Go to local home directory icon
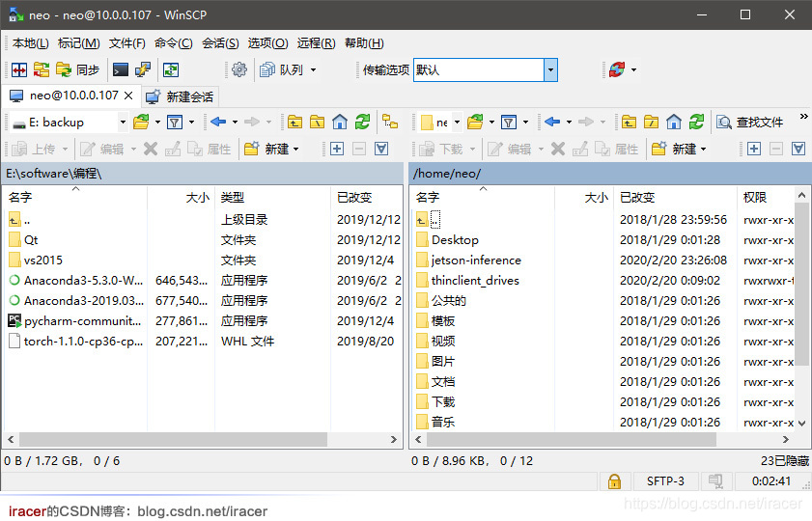812x521 pixels. click(x=340, y=123)
